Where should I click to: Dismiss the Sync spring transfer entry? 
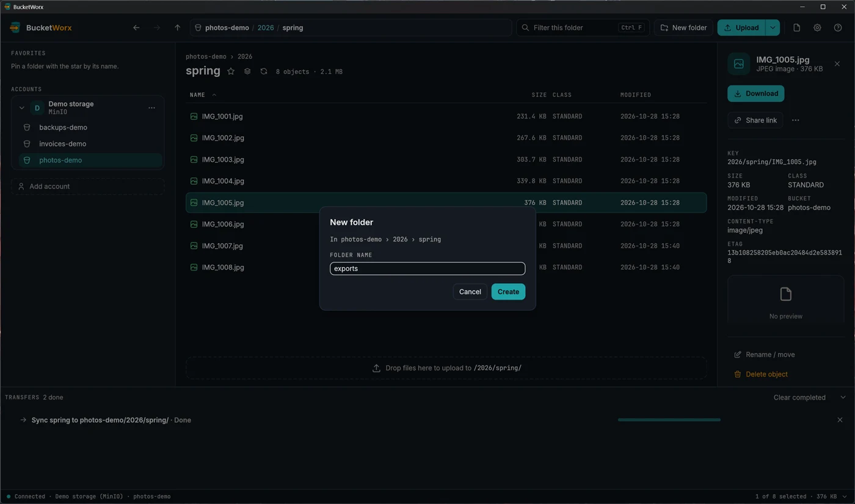click(x=840, y=420)
